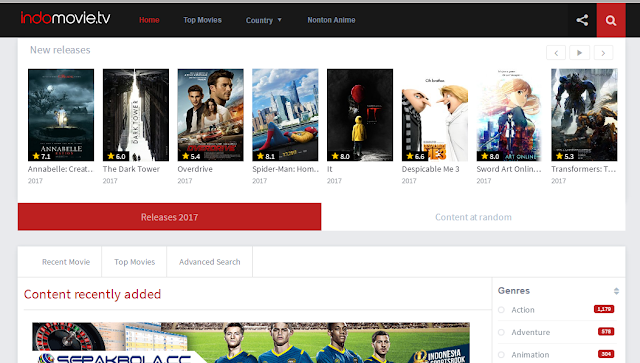
Task: Expand the Country dropdown menu
Action: 264,20
